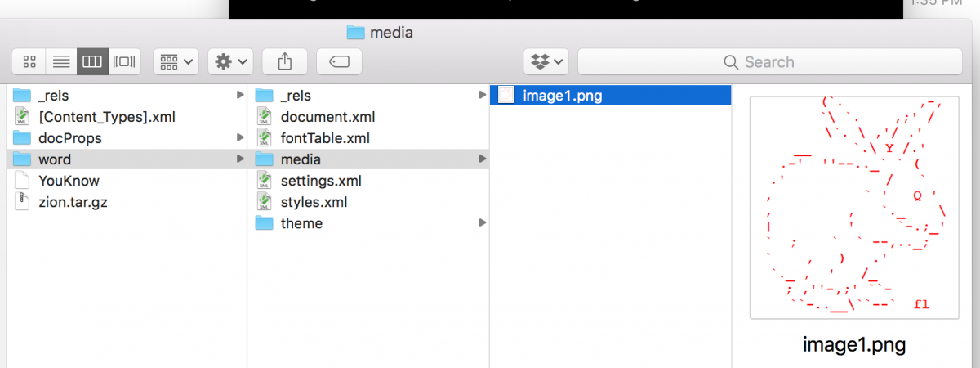Open the action gear menu
Viewport: 980px width, 368px height.
(x=230, y=61)
